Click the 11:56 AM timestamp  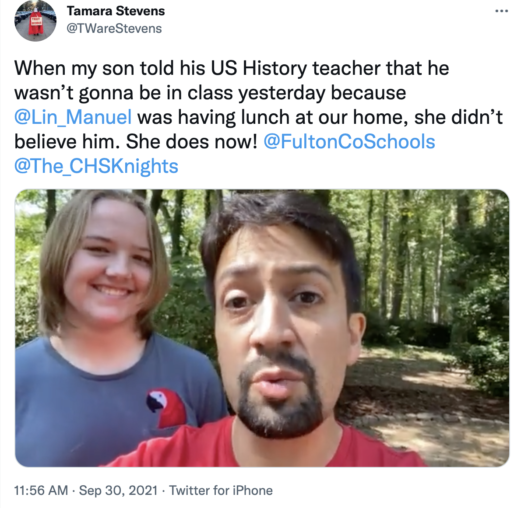coord(41,490)
